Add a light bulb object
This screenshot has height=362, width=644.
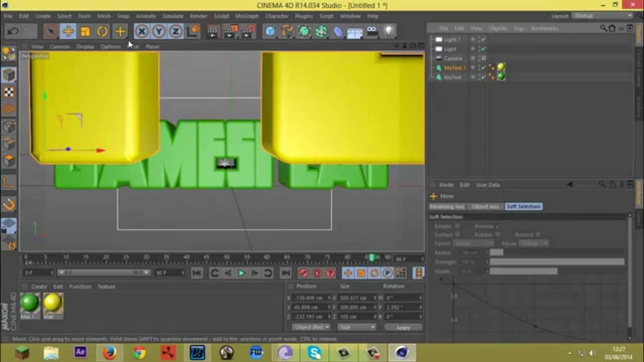[x=388, y=32]
